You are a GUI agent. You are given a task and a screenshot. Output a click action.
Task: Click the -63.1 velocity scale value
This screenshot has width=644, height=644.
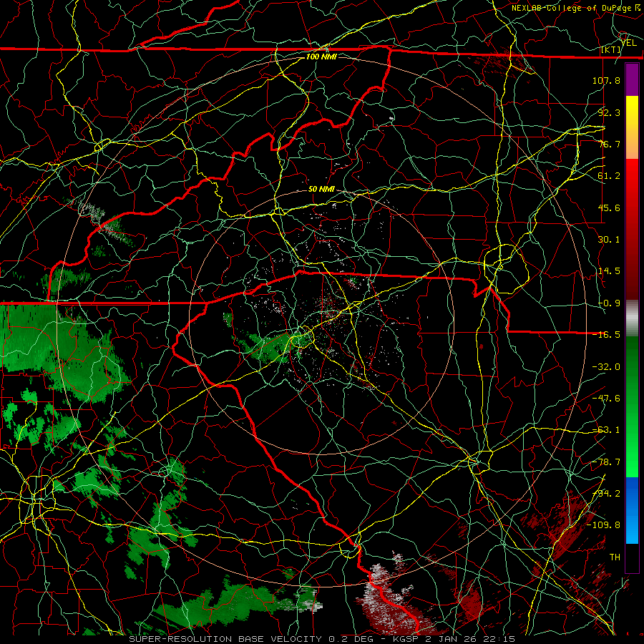[x=606, y=430]
